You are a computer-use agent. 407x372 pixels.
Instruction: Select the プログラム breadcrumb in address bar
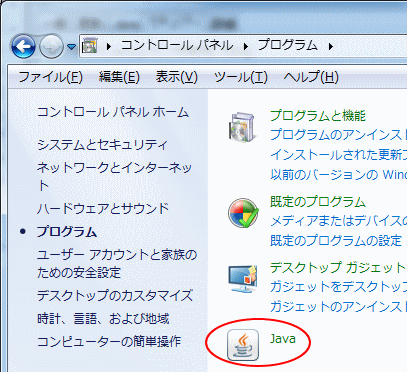tap(287, 45)
